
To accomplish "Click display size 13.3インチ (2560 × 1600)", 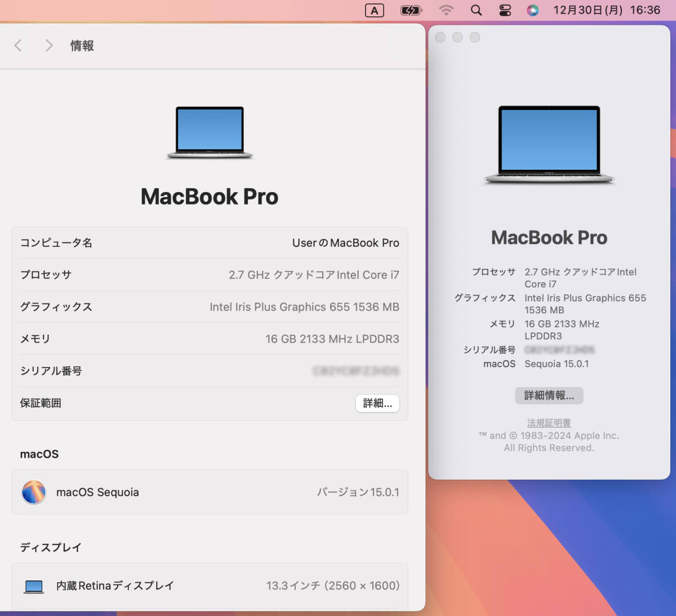I will click(333, 586).
